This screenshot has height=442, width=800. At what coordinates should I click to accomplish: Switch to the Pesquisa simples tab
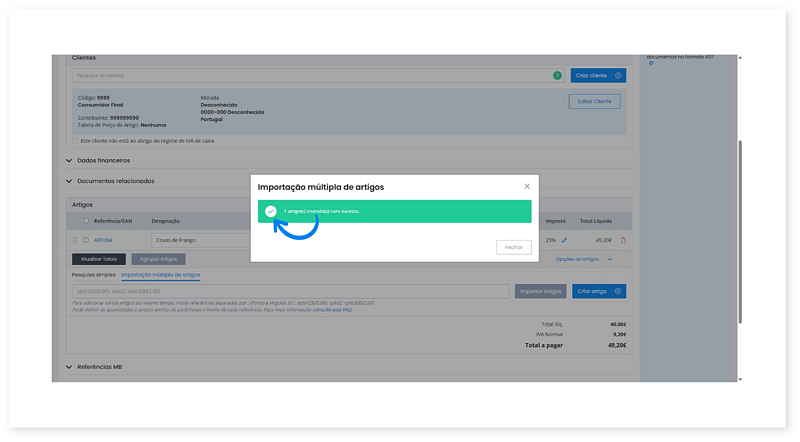[93, 274]
